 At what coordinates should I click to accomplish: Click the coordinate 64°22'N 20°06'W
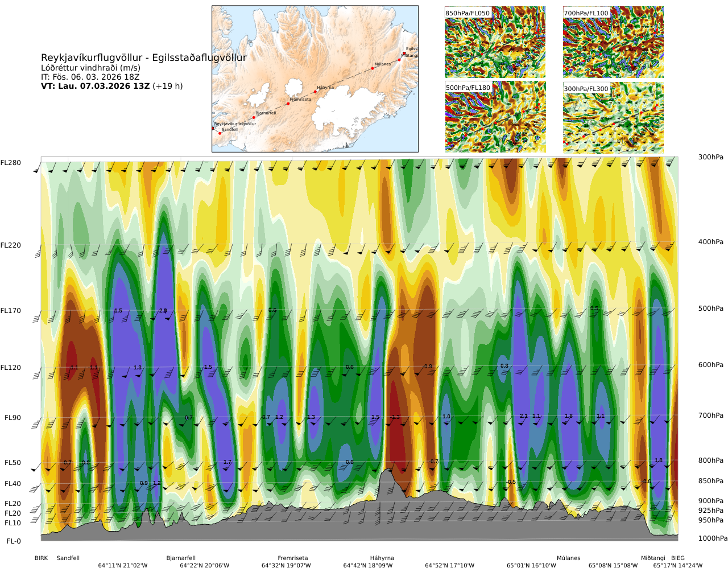click(x=205, y=566)
